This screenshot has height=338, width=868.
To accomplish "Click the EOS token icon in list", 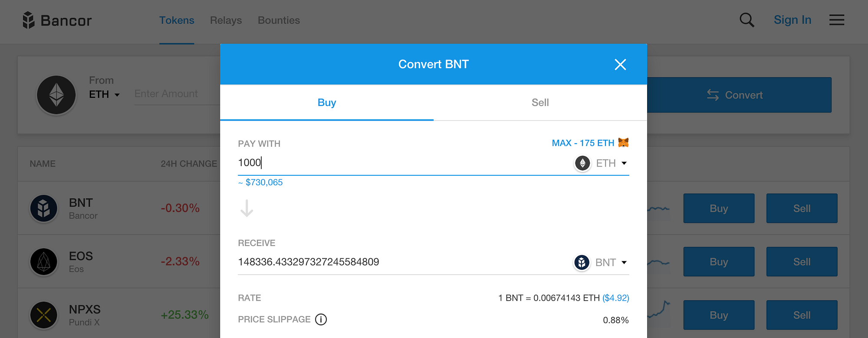I will pos(44,262).
